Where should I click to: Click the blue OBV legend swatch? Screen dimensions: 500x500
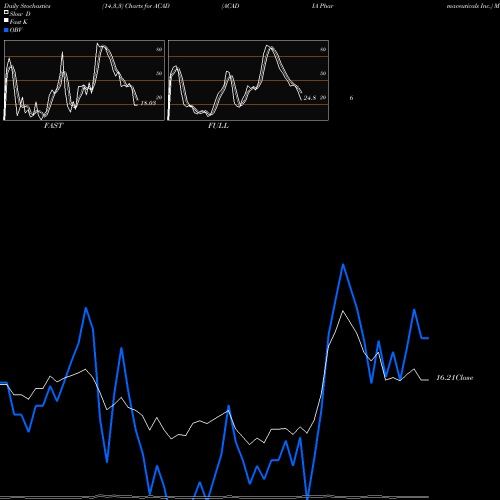click(6, 30)
